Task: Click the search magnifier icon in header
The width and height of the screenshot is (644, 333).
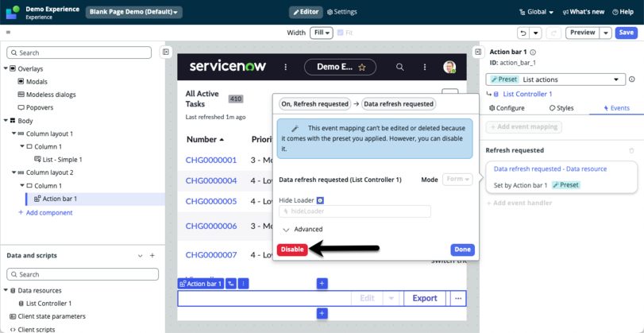Action: click(399, 67)
